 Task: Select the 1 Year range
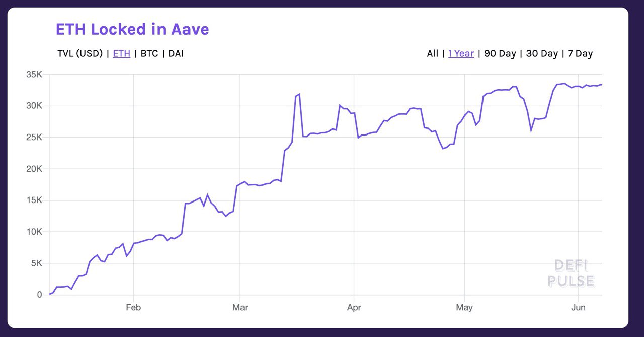click(x=461, y=53)
